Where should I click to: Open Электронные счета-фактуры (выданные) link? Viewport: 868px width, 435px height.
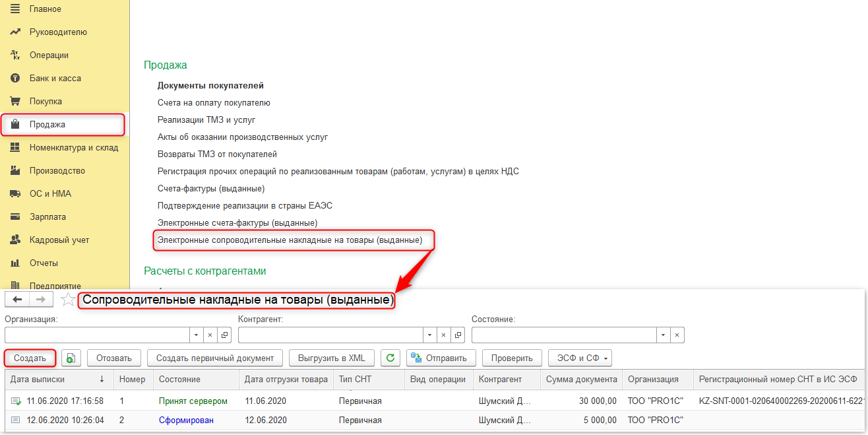pyautogui.click(x=237, y=223)
